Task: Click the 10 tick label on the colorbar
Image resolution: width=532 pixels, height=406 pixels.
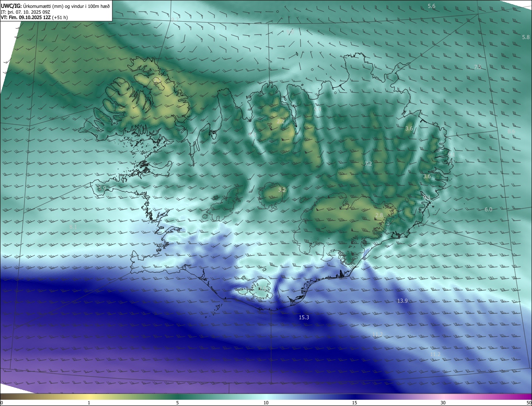Action: (x=266, y=403)
